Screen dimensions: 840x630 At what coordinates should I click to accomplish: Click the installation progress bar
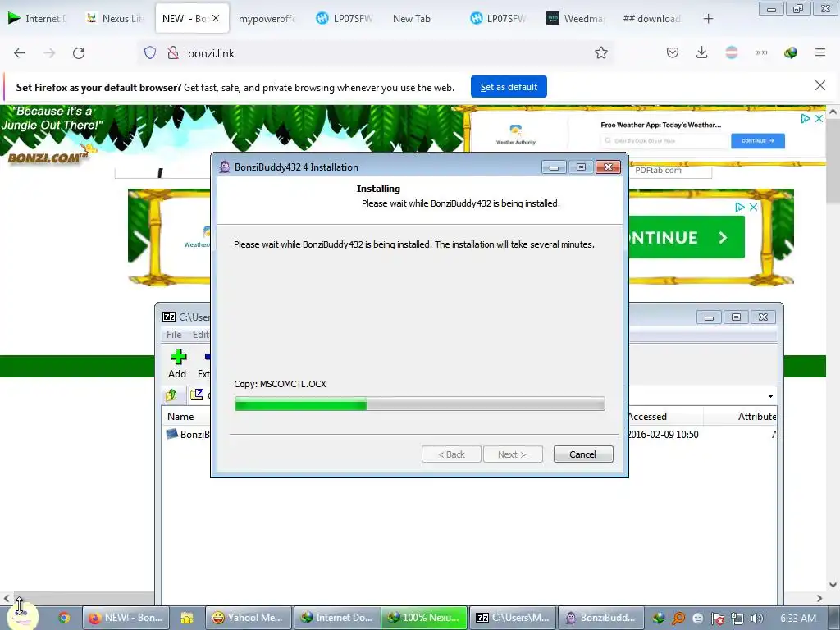pyautogui.click(x=419, y=404)
